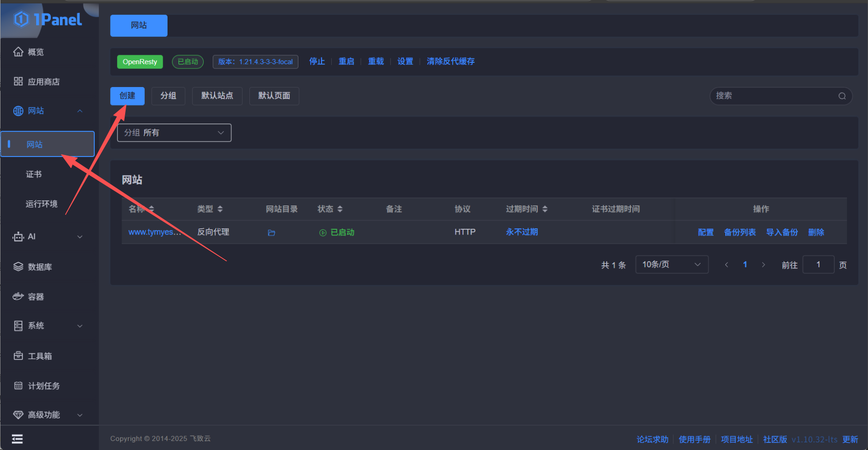This screenshot has width=868, height=450.
Task: Toggle the 已启动 site status
Action: (x=337, y=232)
